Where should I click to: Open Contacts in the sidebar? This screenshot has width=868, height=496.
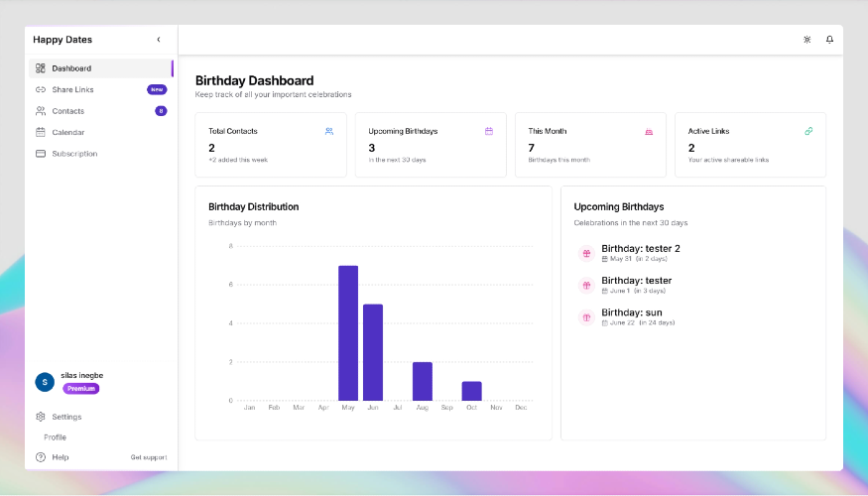tap(101, 111)
